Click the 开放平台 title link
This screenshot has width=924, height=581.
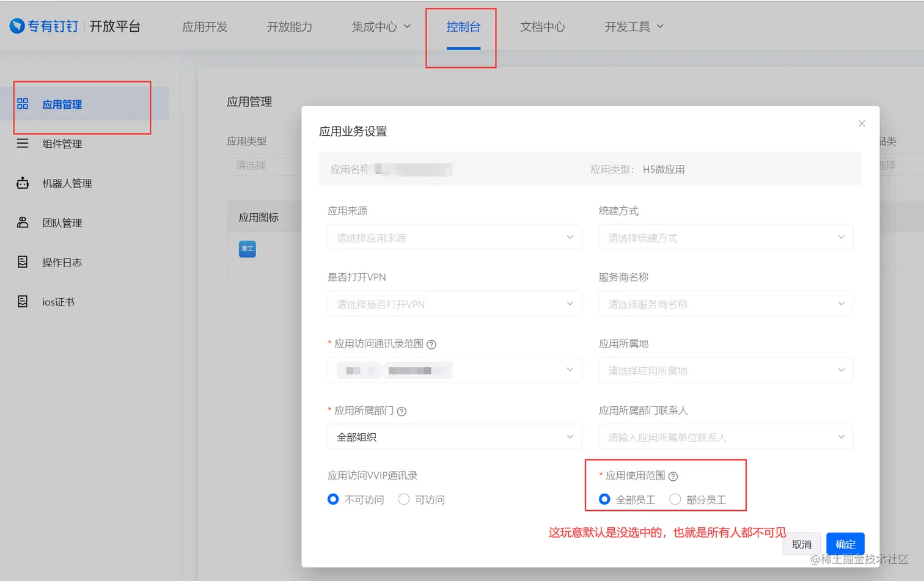pyautogui.click(x=115, y=26)
